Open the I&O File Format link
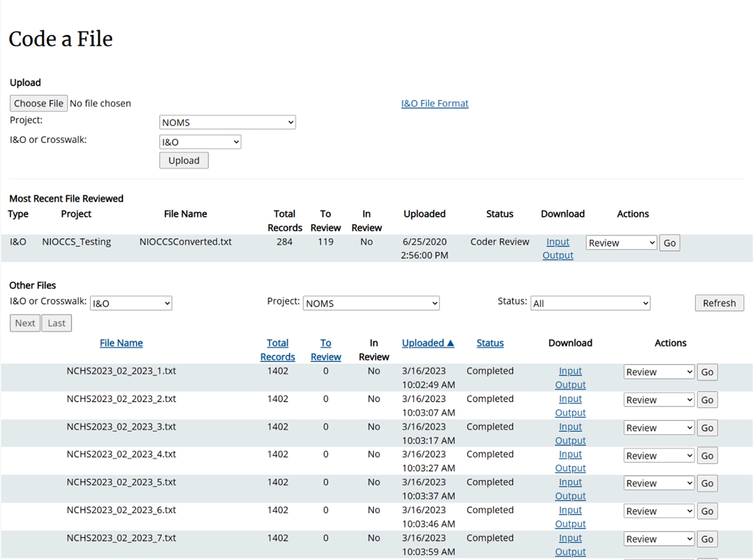Viewport: 753px width, 560px height. 435,103
